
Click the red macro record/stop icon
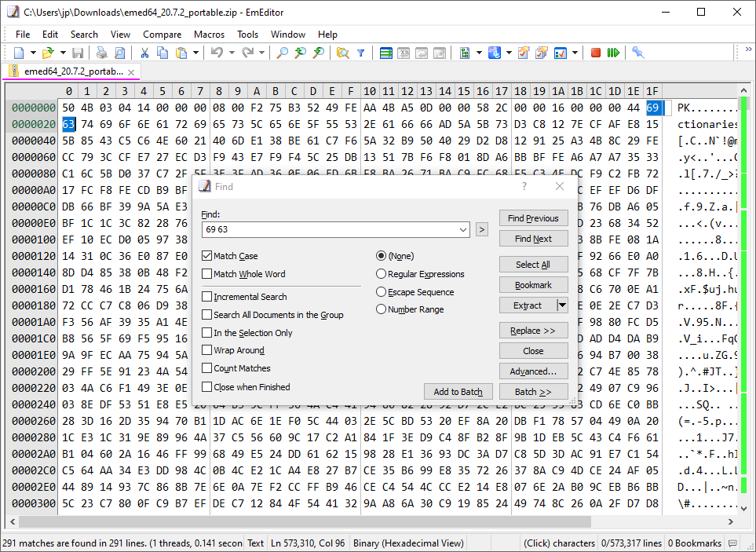click(595, 53)
